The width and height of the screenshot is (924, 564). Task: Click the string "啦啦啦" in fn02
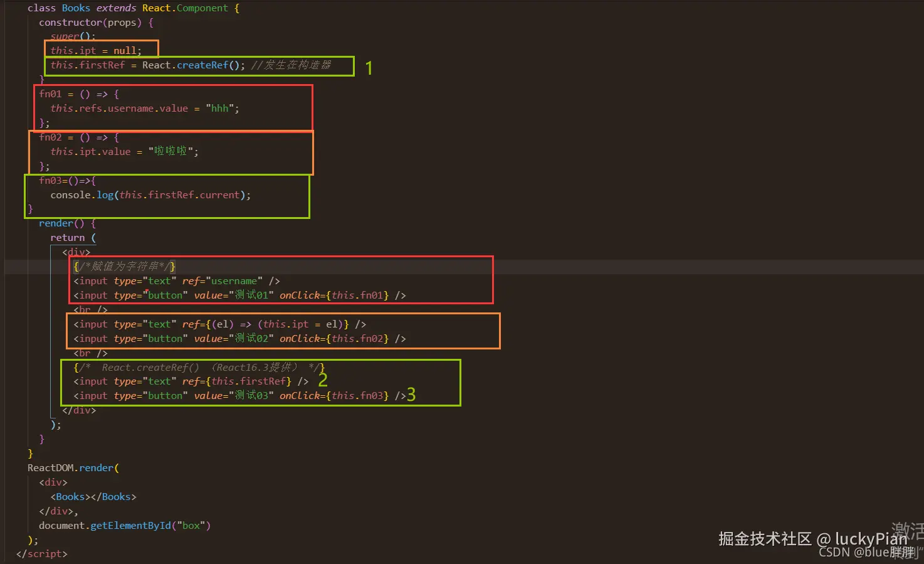[171, 151]
